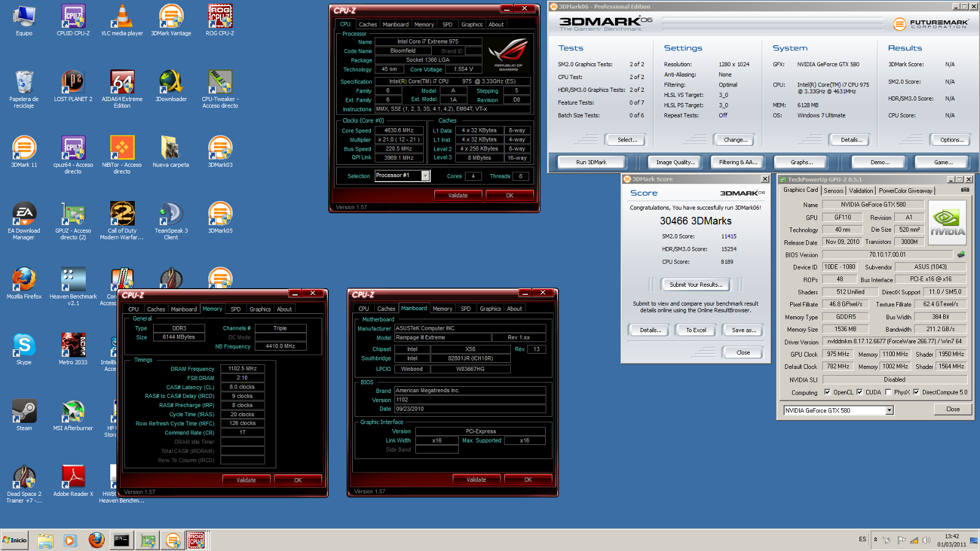Open CPU-Tweaker shortcut icon
Viewport: 980px width, 551px height.
[x=220, y=89]
